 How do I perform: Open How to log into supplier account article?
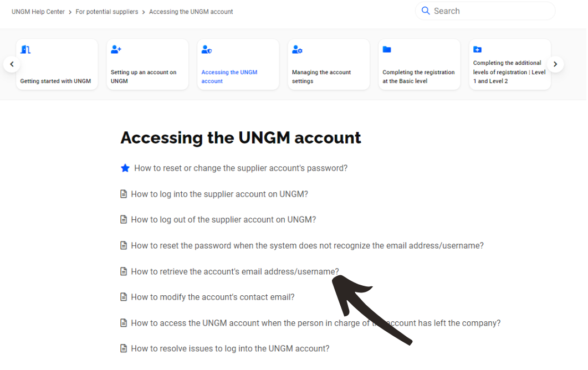(219, 194)
